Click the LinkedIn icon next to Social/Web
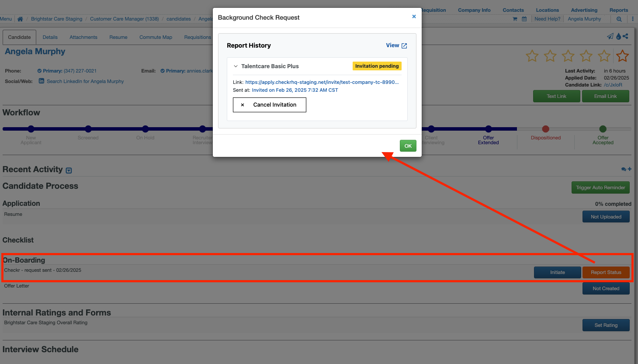 pyautogui.click(x=42, y=81)
